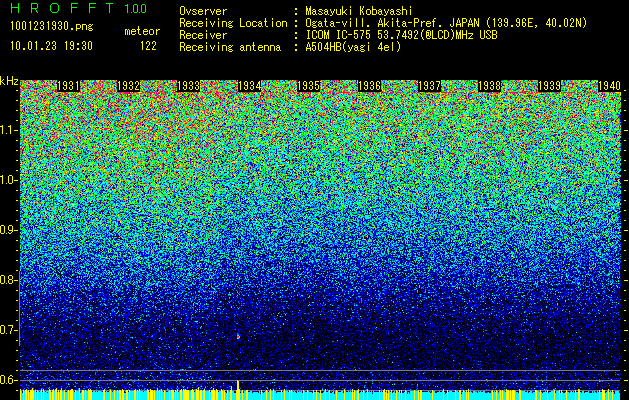Click the observer name Masayuki Kobayashi
Viewport: 629px width, 400px height.
point(359,12)
